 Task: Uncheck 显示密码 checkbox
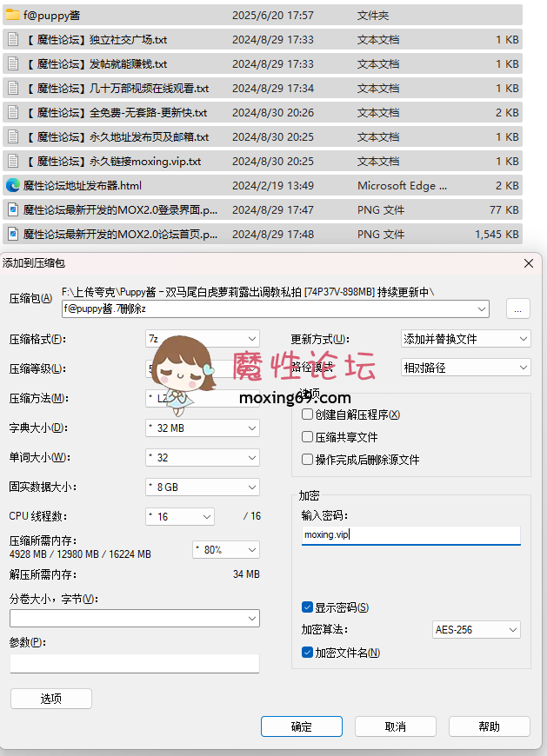click(x=307, y=607)
